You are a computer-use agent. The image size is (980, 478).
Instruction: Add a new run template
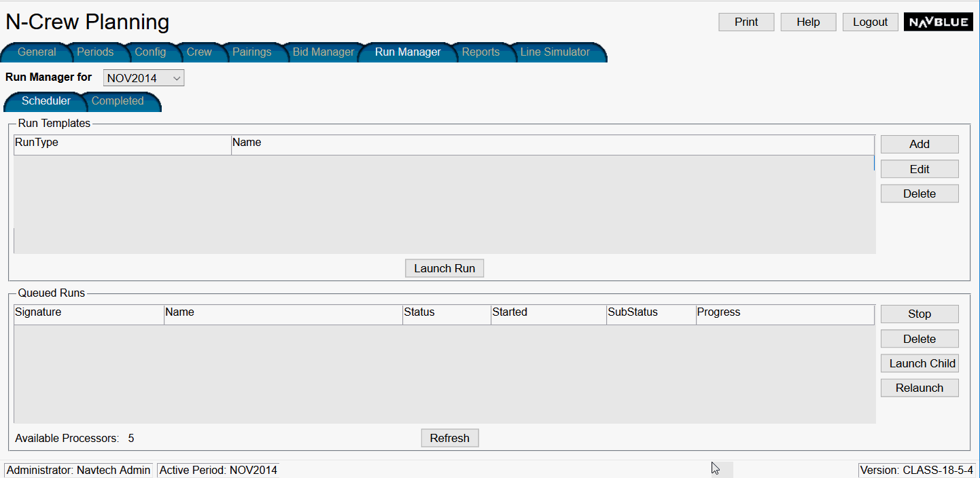920,144
